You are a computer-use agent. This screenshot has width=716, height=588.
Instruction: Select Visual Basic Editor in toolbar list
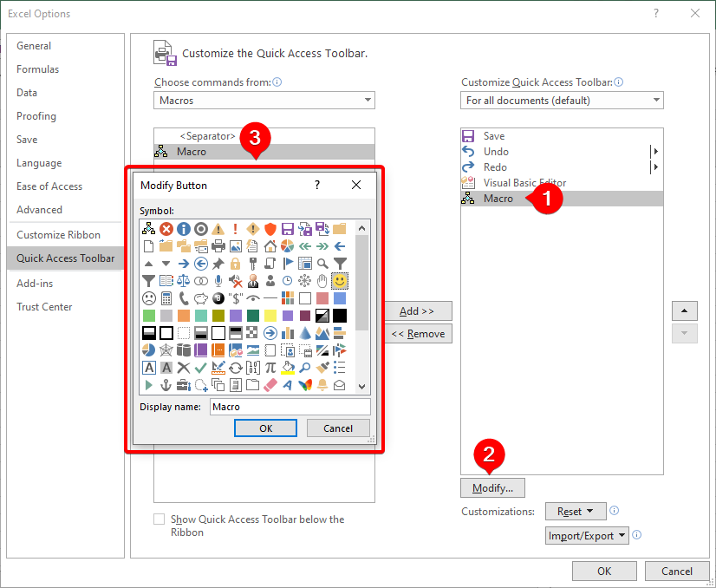(562, 183)
